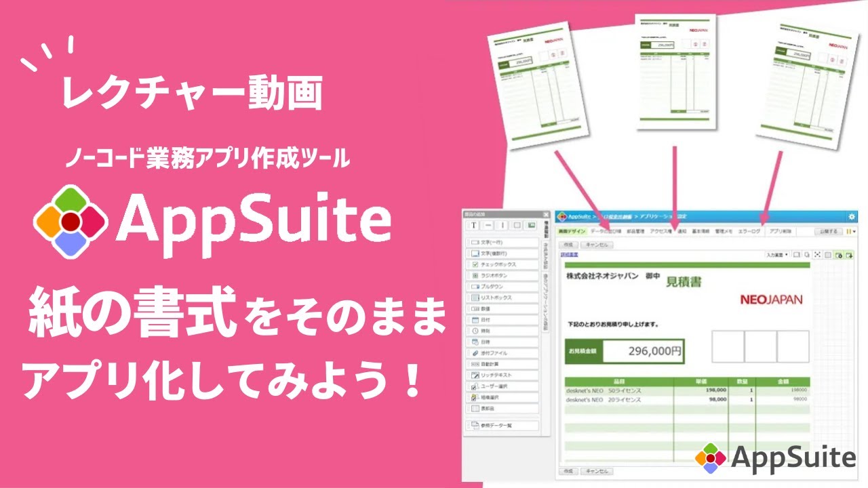Open the アクセス権 tab
This screenshot has height=488, width=868.
660,231
